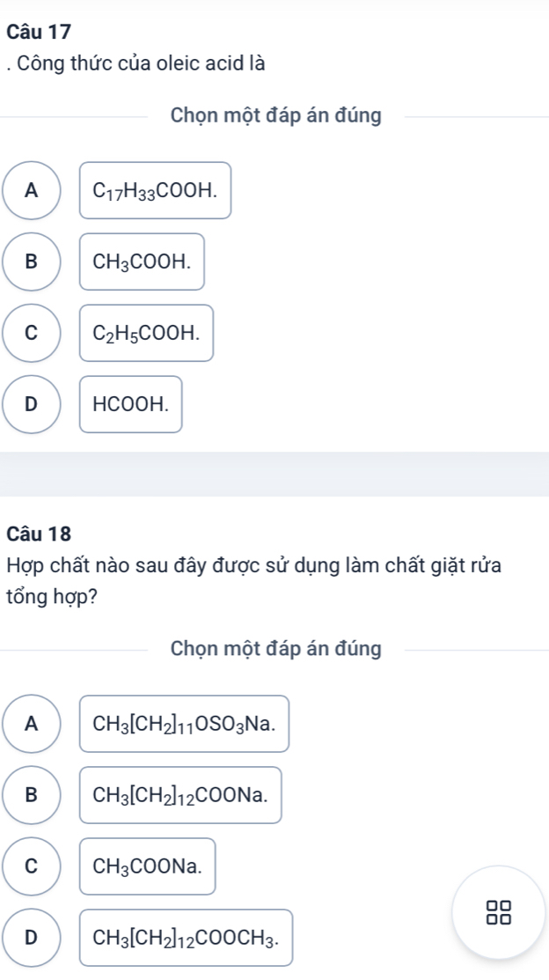This screenshot has width=549, height=980.
Task: Click the CH3COONa answer box
Action: point(148,866)
